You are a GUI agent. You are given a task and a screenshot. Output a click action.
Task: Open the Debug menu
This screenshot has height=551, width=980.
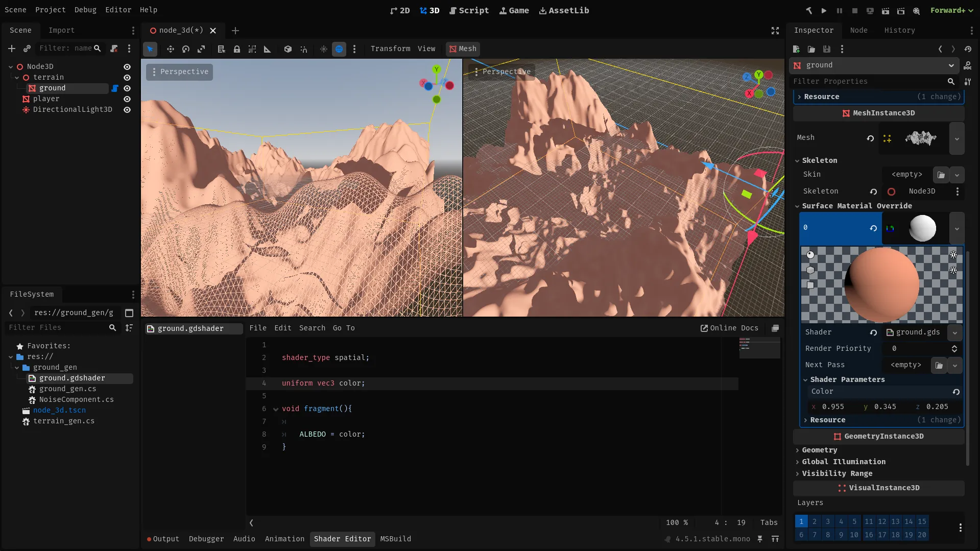(85, 10)
